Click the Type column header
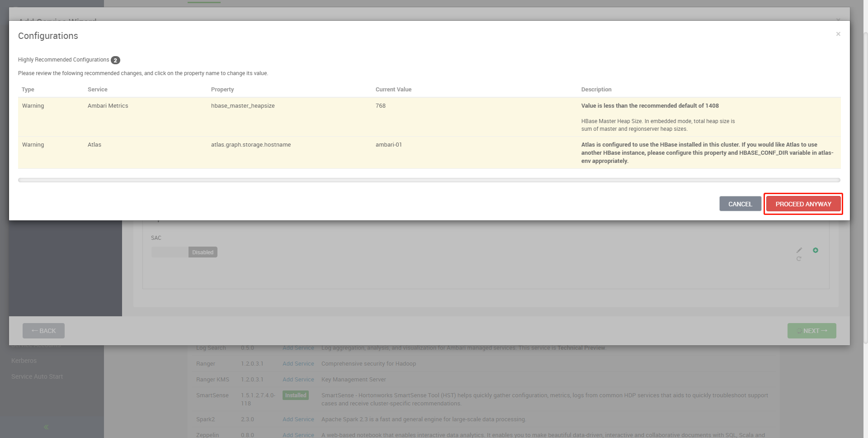868x438 pixels. pyautogui.click(x=28, y=90)
